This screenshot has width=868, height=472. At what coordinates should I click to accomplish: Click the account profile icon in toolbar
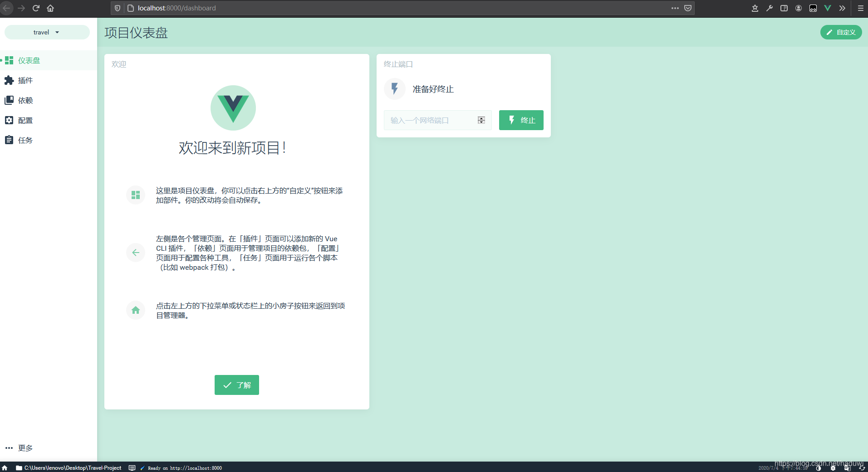[x=799, y=8]
